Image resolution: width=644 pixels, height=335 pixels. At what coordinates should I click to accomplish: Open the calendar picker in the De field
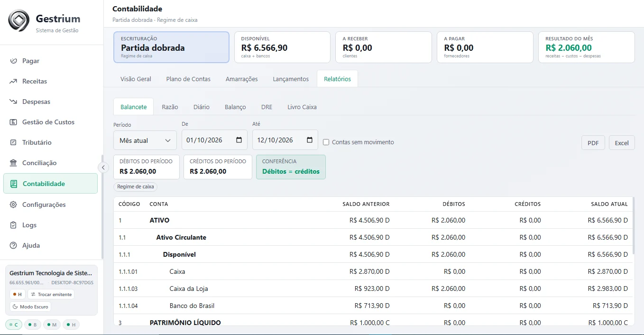point(239,140)
